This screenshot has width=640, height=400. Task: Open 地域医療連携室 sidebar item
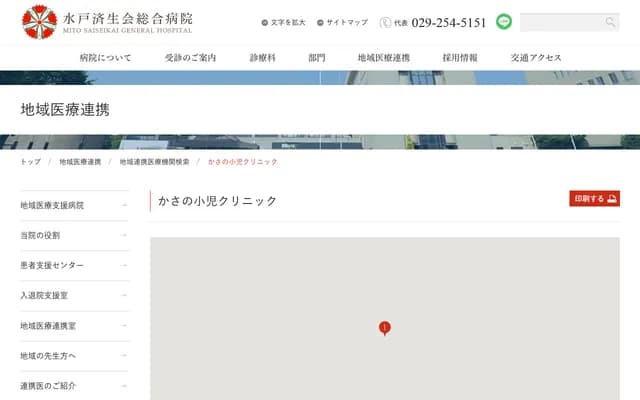(x=74, y=326)
